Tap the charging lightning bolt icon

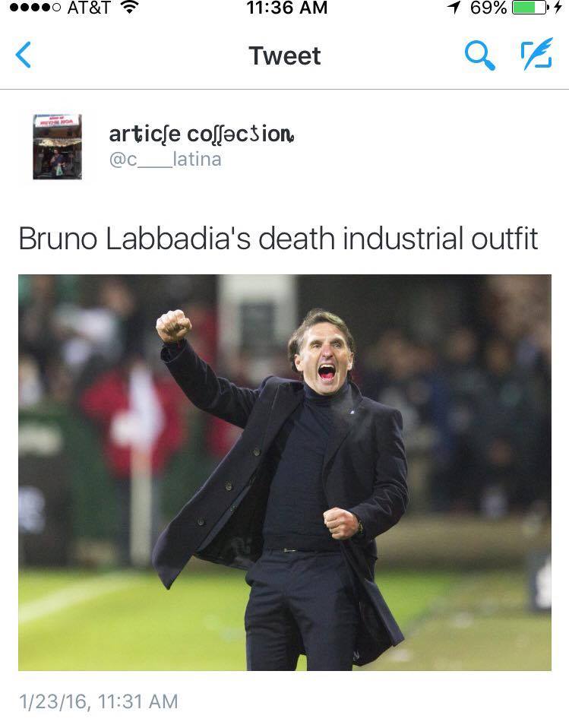tap(558, 7)
